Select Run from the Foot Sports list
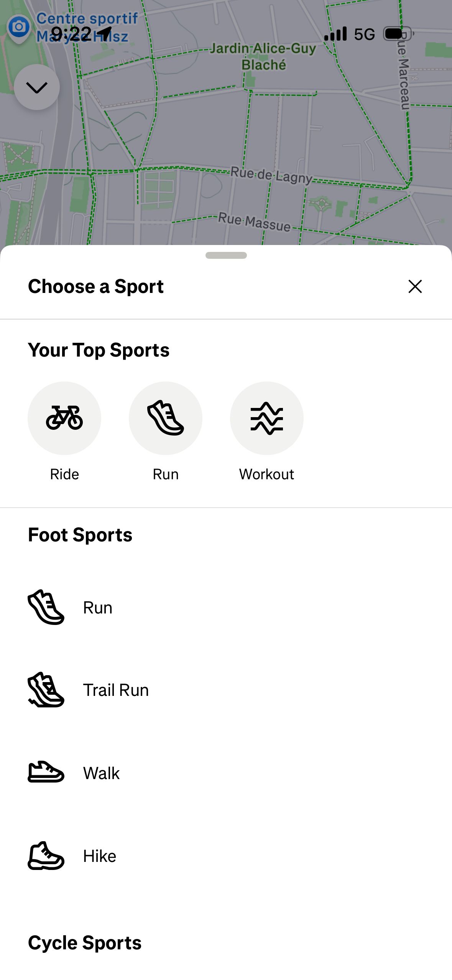 pos(98,608)
